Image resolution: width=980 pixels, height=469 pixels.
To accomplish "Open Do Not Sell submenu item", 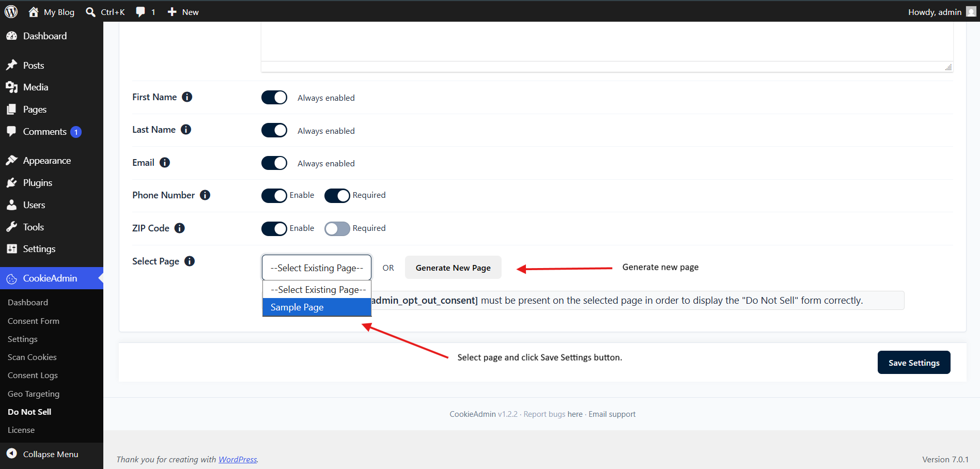I will tap(29, 412).
